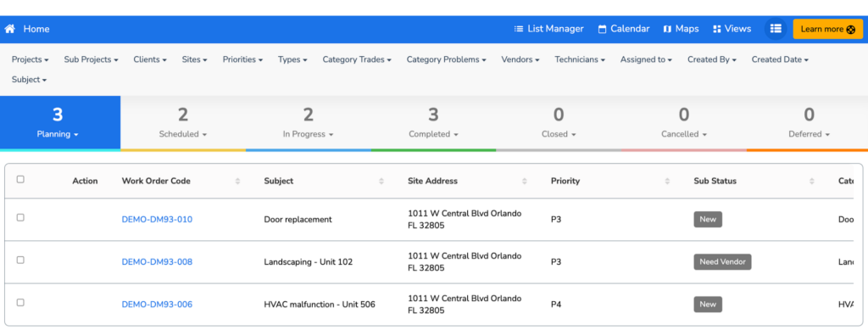Screen dimensions: 868x336
Task: Sort by Work Order Code arrows
Action: pyautogui.click(x=237, y=182)
